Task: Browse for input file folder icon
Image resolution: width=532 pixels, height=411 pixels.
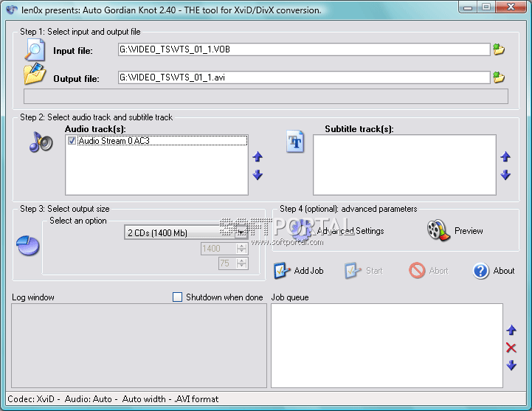Action: click(499, 49)
